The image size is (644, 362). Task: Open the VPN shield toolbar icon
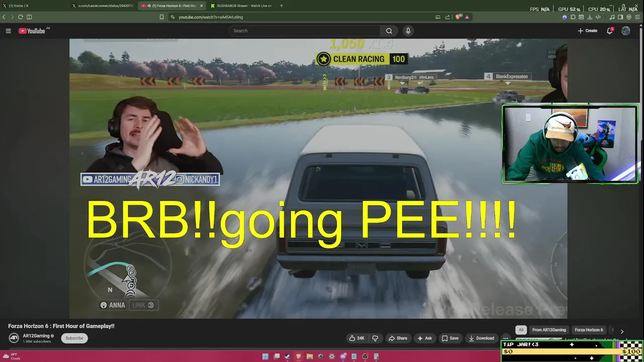pyautogui.click(x=629, y=17)
